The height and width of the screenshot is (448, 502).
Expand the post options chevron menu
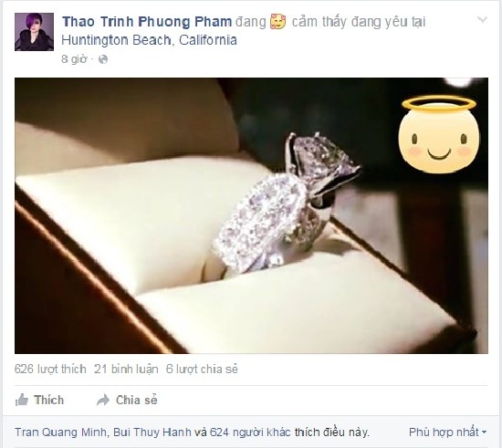coord(482,20)
